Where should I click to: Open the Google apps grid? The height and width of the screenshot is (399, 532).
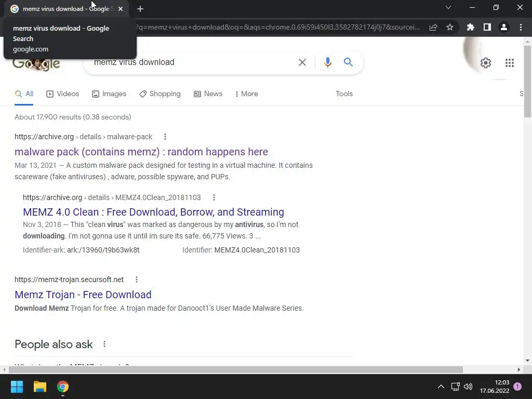click(x=509, y=63)
